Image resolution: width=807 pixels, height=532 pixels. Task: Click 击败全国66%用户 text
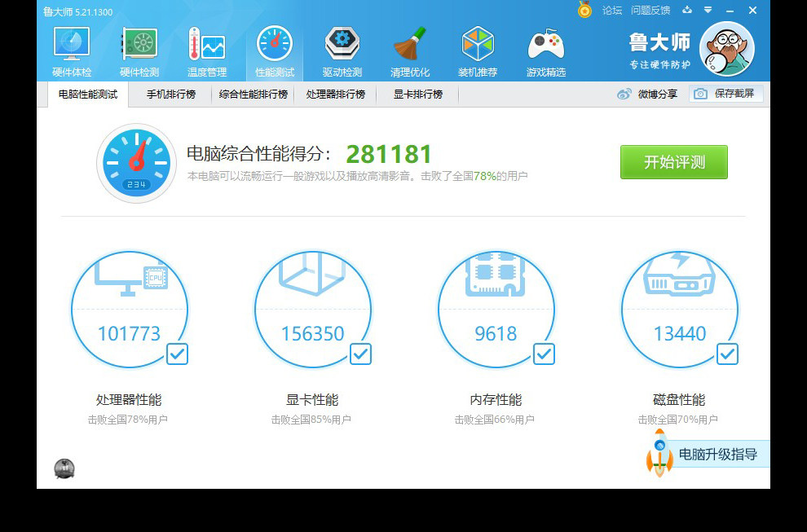(495, 420)
